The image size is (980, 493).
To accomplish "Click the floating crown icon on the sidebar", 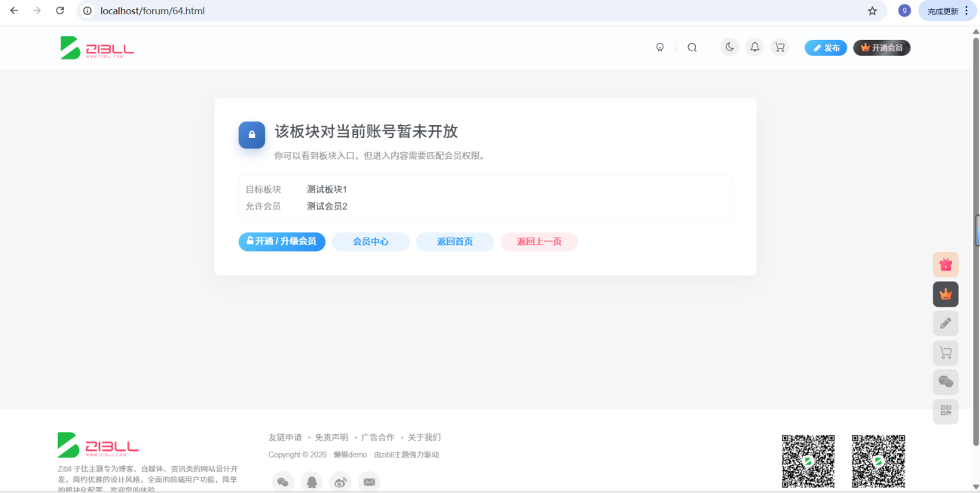I will coord(945,294).
